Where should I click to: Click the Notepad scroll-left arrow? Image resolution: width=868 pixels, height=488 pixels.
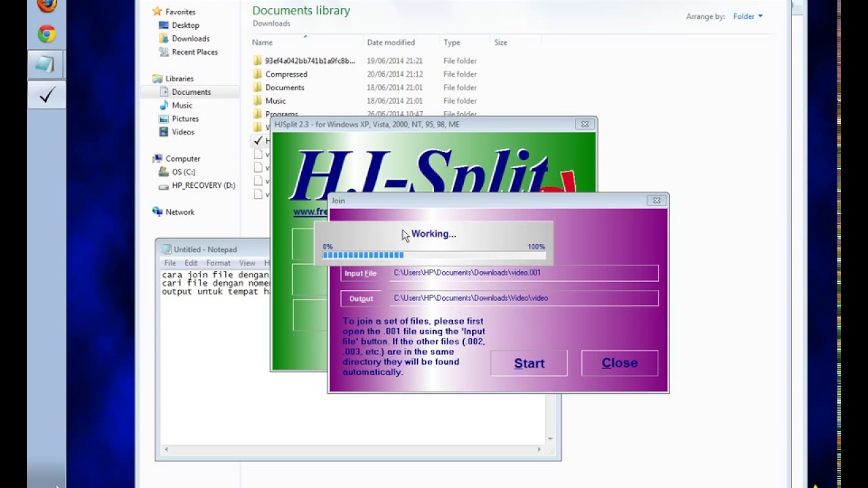click(x=166, y=449)
